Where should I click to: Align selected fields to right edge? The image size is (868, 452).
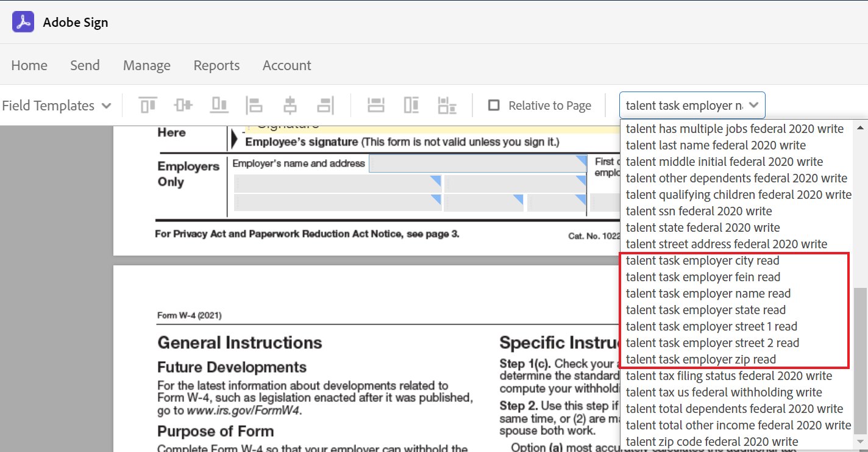point(325,105)
